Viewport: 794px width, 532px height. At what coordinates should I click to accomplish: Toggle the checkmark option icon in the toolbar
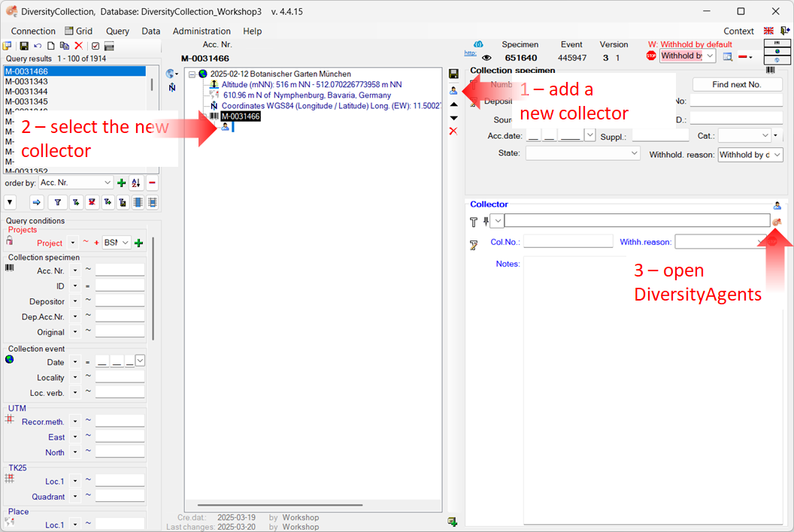95,46
